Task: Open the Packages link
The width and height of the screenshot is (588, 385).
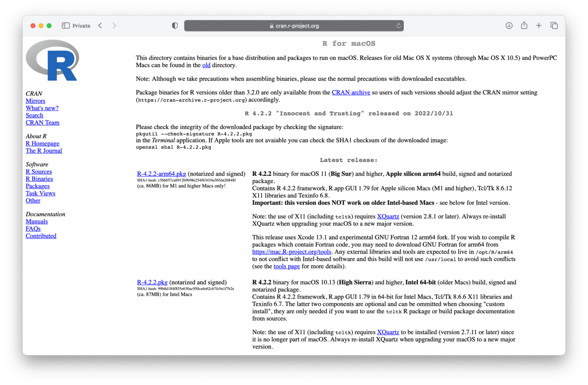Action: point(38,186)
